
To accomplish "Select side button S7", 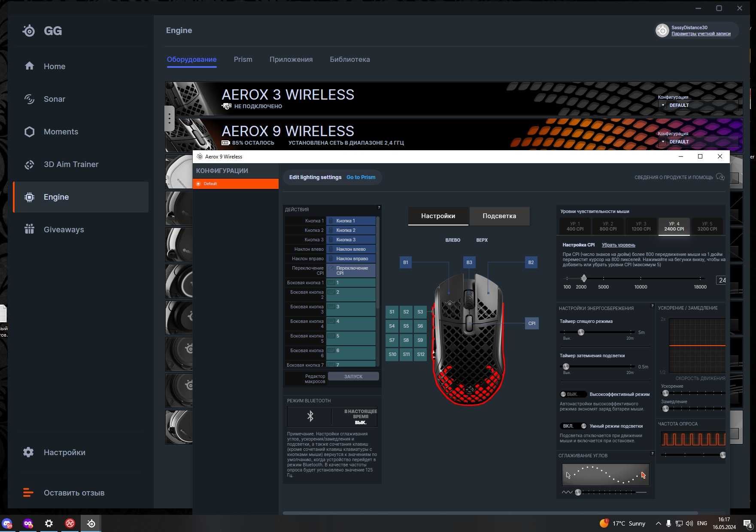I will [392, 340].
